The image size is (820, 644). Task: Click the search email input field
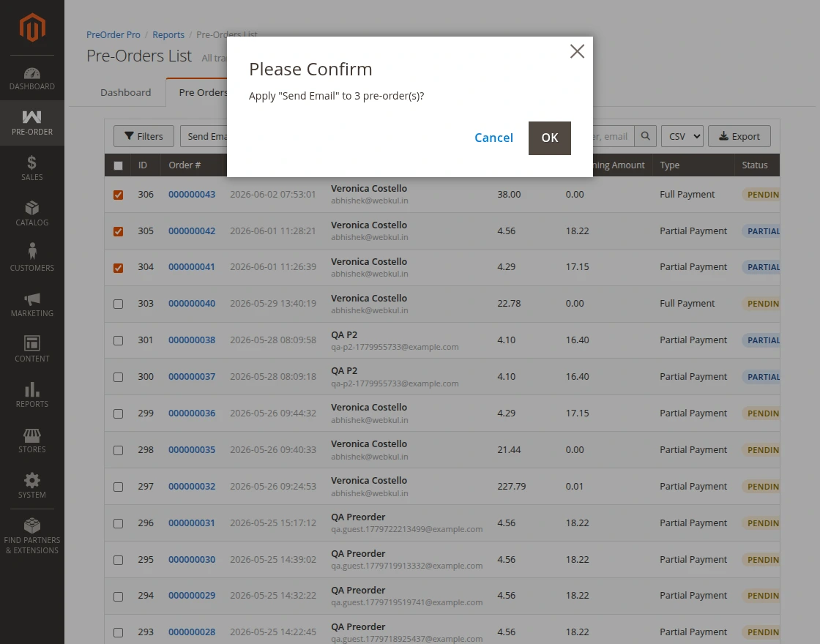(x=614, y=136)
